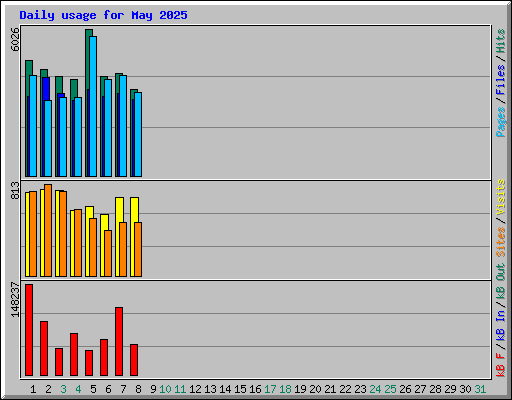Click green day label 25
Viewport: 512px width, 400px height.
[x=390, y=389]
